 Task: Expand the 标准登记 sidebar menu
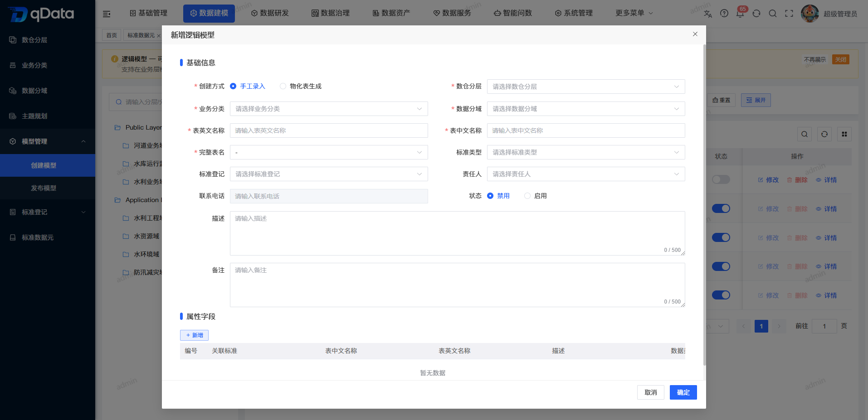click(x=48, y=212)
